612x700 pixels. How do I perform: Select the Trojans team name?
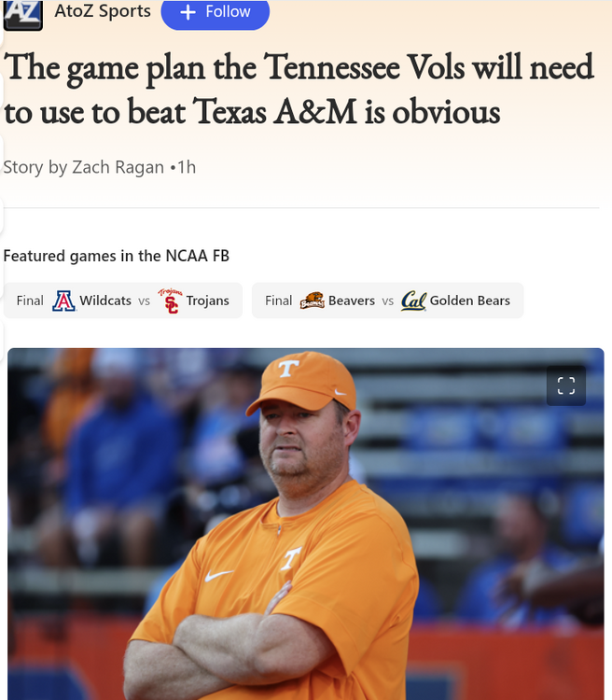click(207, 301)
